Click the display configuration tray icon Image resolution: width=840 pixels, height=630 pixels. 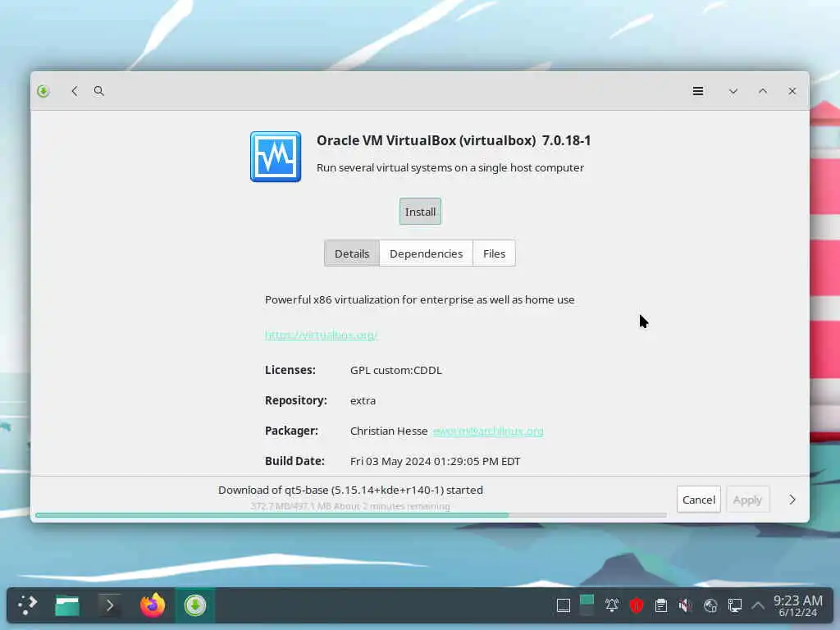(735, 606)
